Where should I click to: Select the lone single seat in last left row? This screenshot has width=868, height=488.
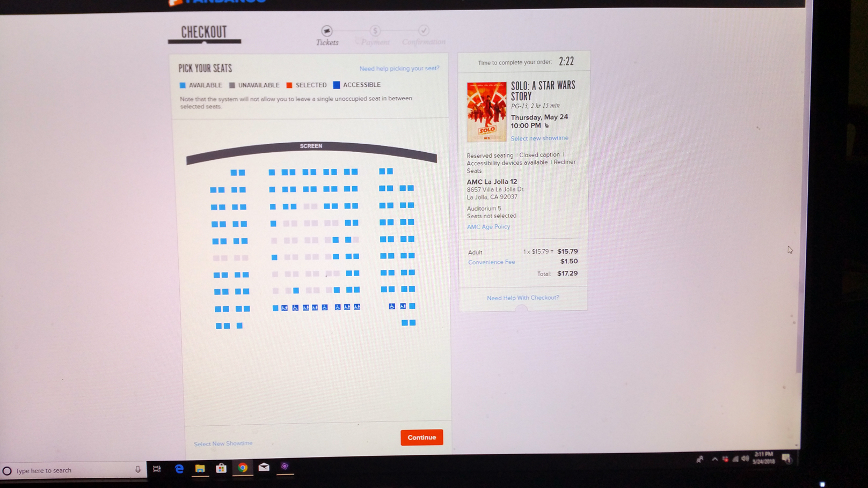point(239,326)
